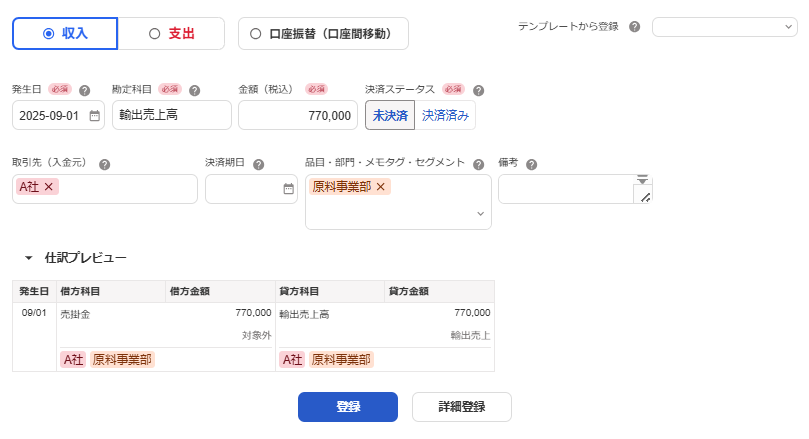Viewport: 809px width, 439px height.
Task: Click help icon next to 勘定科目
Action: pyautogui.click(x=195, y=90)
